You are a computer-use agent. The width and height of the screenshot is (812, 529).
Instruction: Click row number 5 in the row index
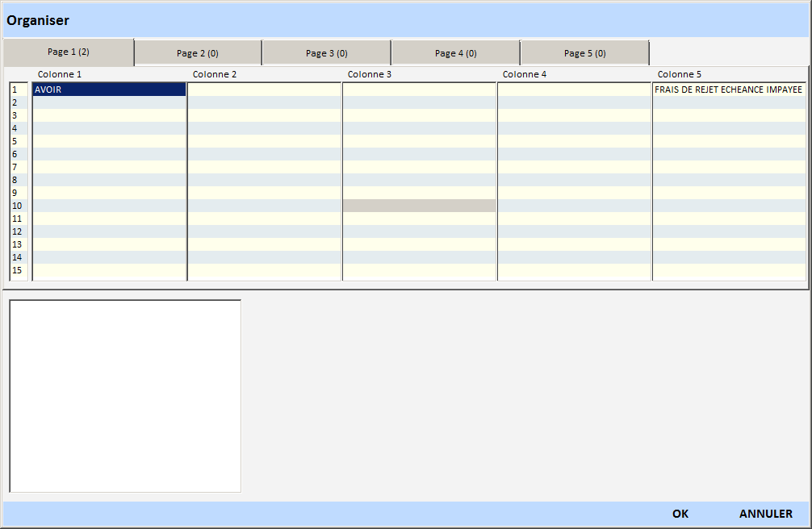pos(18,141)
